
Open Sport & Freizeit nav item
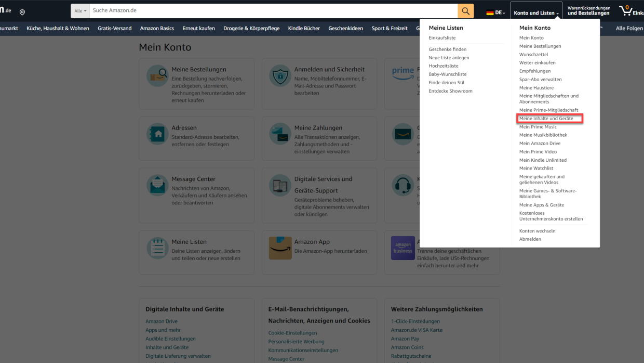(x=390, y=29)
